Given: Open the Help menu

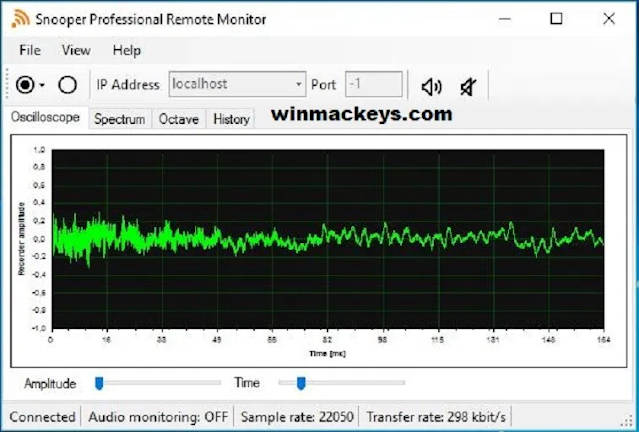Looking at the screenshot, I should (127, 50).
